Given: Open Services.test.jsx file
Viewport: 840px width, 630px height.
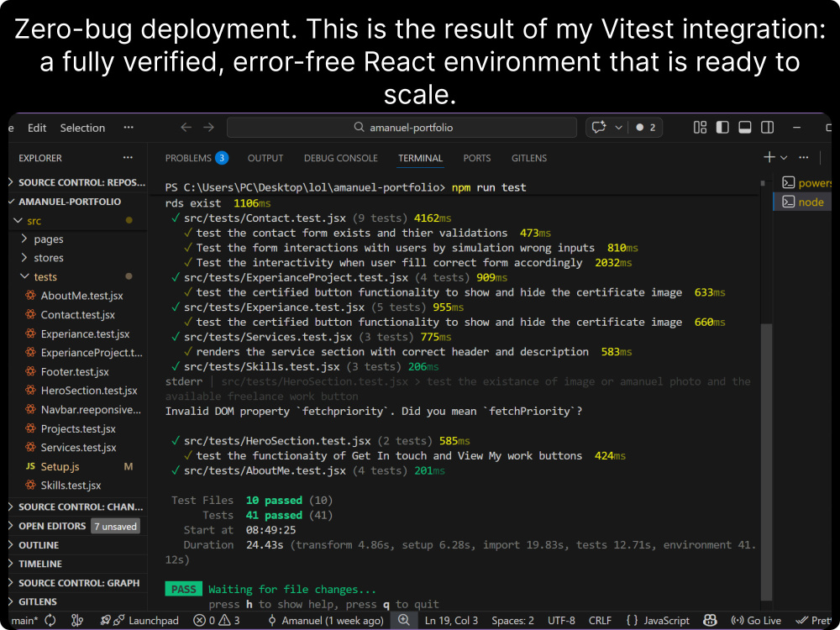Looking at the screenshot, I should pos(77,448).
